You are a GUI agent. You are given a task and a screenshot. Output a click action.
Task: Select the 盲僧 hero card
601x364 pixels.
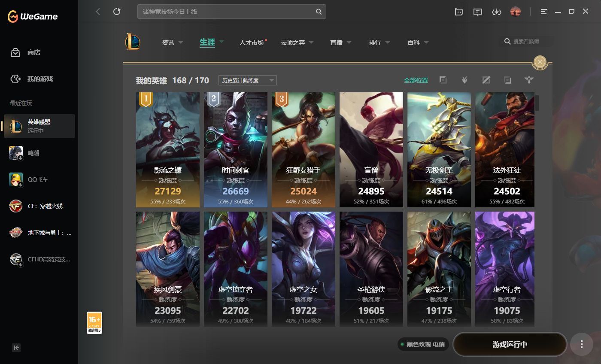coord(371,149)
